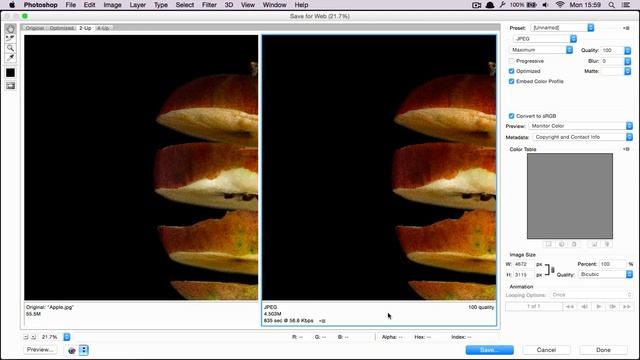
Task: Open the Bicubic resample quality dropdown
Action: point(606,274)
